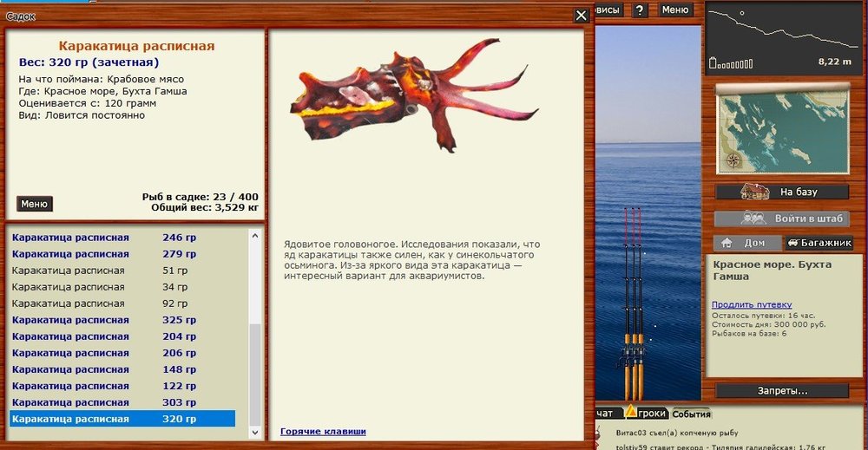Open the Меню button in the fish info panel
This screenshot has height=450, width=868.
[x=35, y=205]
